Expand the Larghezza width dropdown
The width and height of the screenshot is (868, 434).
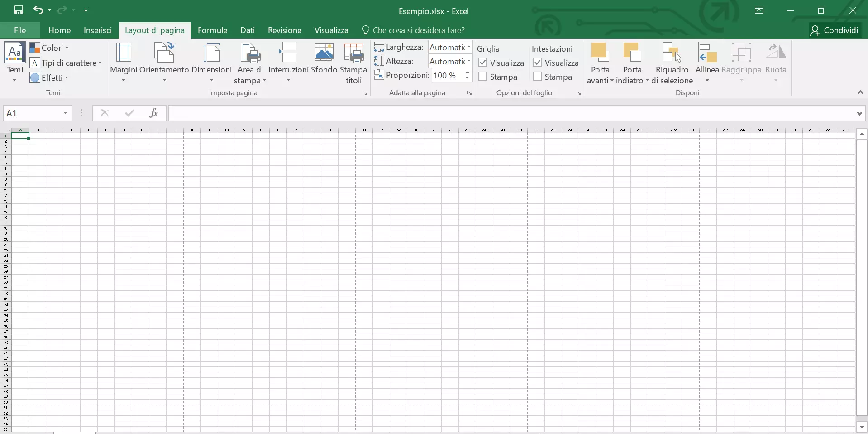point(469,47)
